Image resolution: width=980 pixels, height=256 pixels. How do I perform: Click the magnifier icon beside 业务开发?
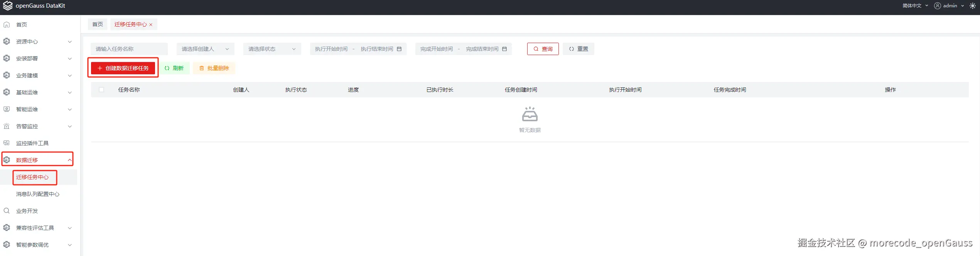(7, 211)
